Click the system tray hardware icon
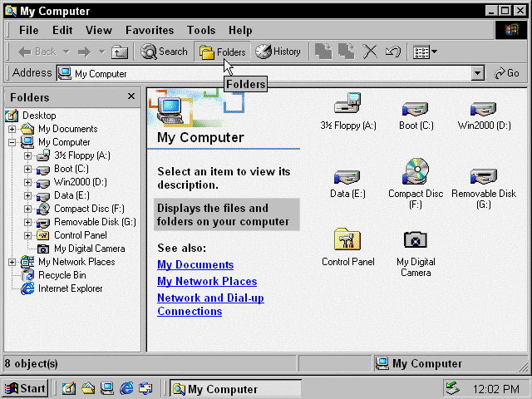532x399 pixels. pos(453,388)
